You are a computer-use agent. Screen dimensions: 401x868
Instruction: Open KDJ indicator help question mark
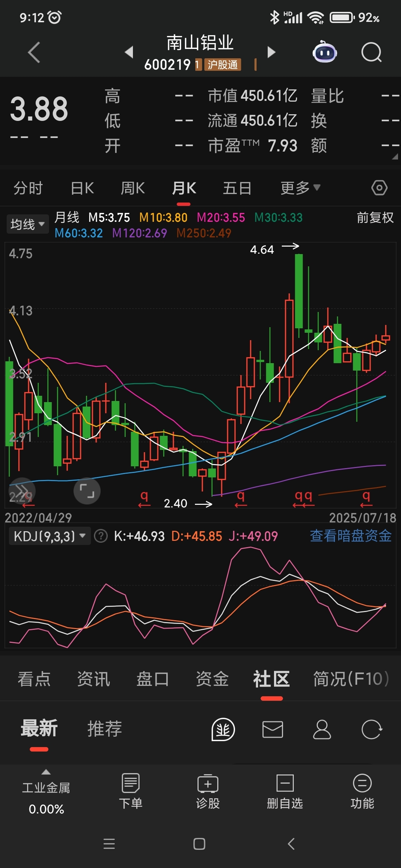pyautogui.click(x=101, y=536)
